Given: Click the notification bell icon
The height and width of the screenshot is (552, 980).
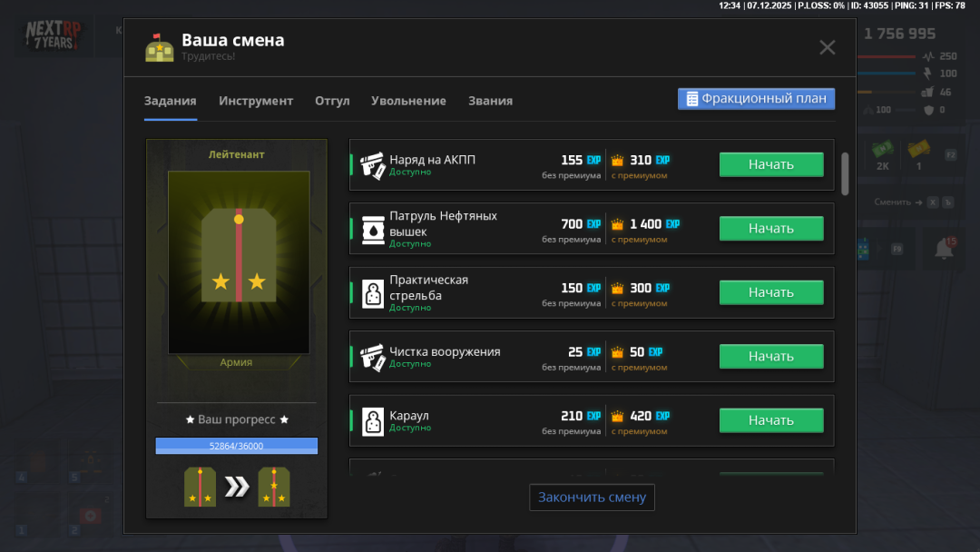Looking at the screenshot, I should click(x=944, y=248).
